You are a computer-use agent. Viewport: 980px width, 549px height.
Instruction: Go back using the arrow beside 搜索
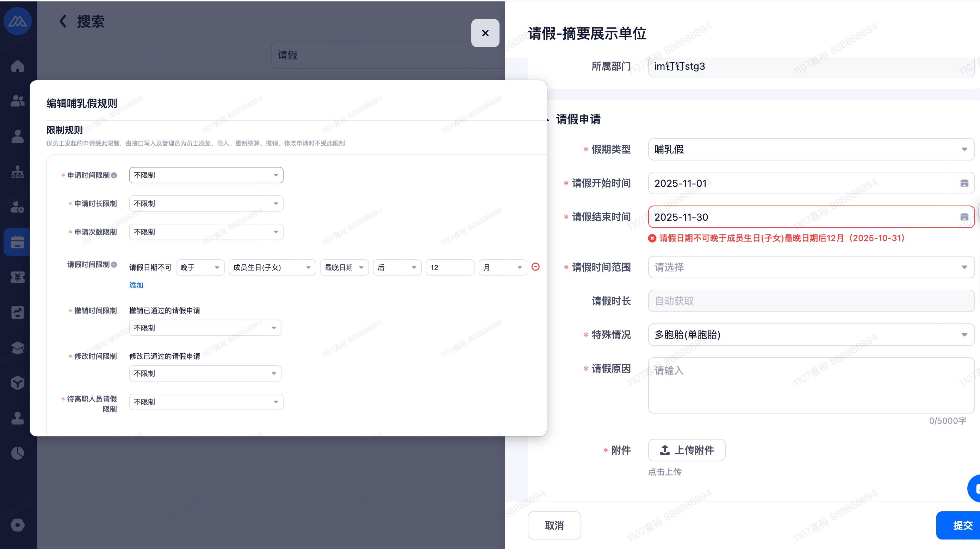63,21
